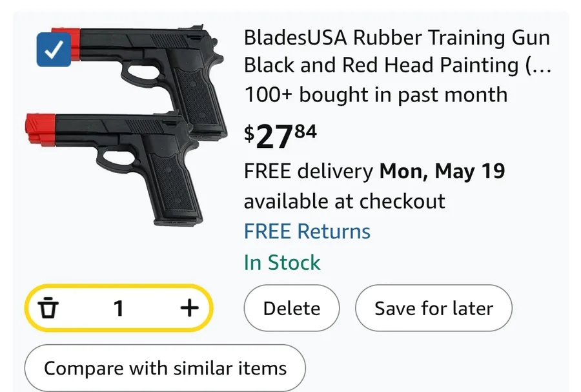Click the truncated ellipsis at title end

tap(542, 66)
